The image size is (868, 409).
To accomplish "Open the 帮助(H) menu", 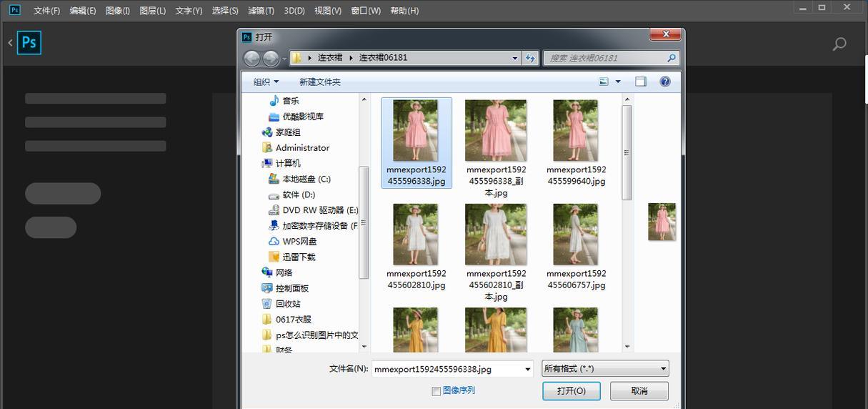I will [404, 11].
